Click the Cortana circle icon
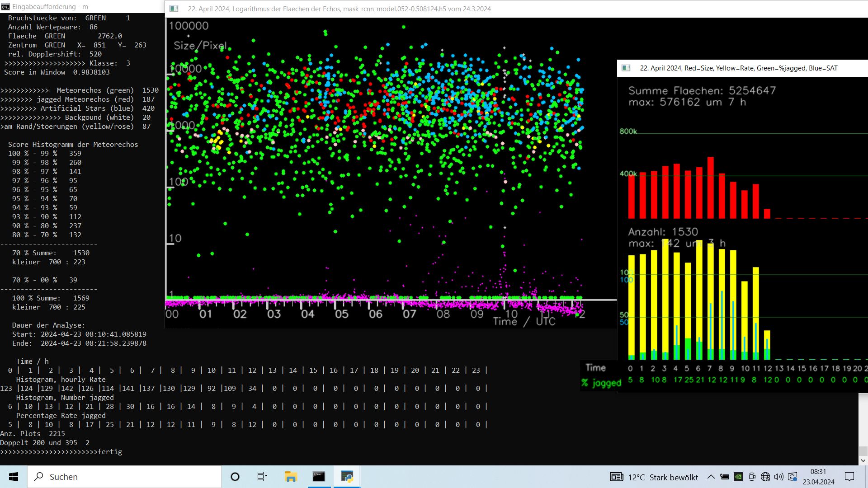Screen dimensions: 868x488 pos(235,477)
